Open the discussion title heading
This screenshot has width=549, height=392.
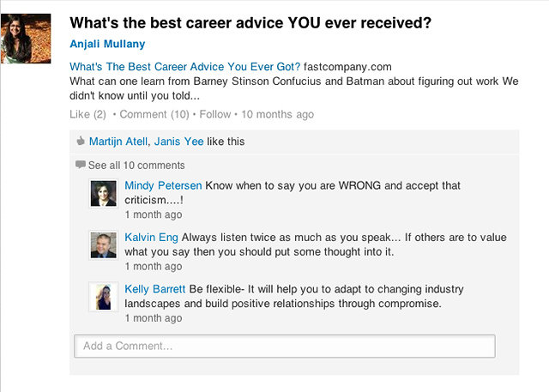pyautogui.click(x=250, y=23)
